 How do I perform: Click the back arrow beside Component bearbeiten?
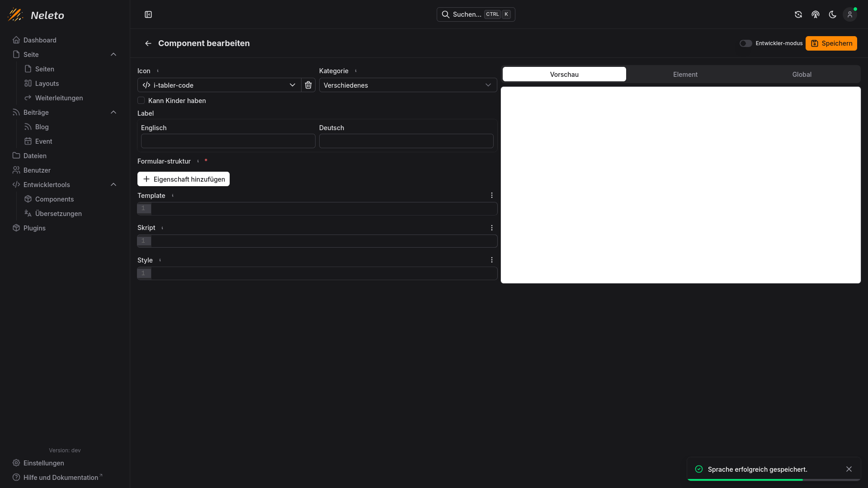(148, 43)
